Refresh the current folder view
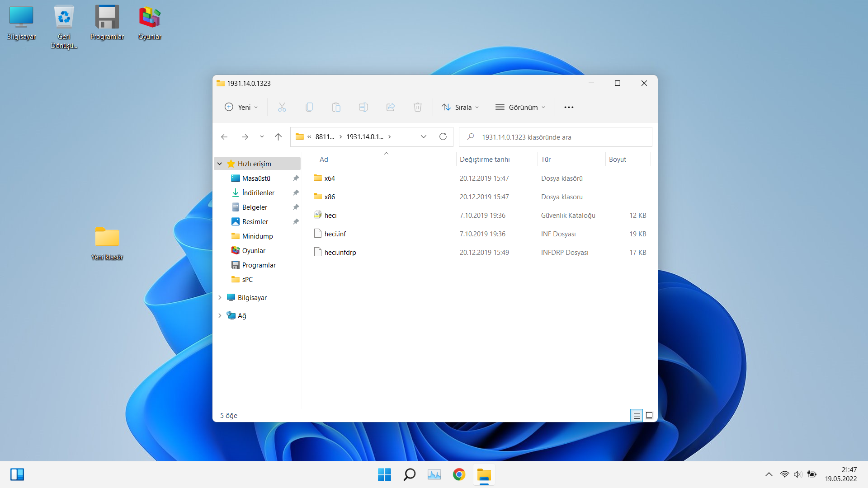 click(x=443, y=136)
